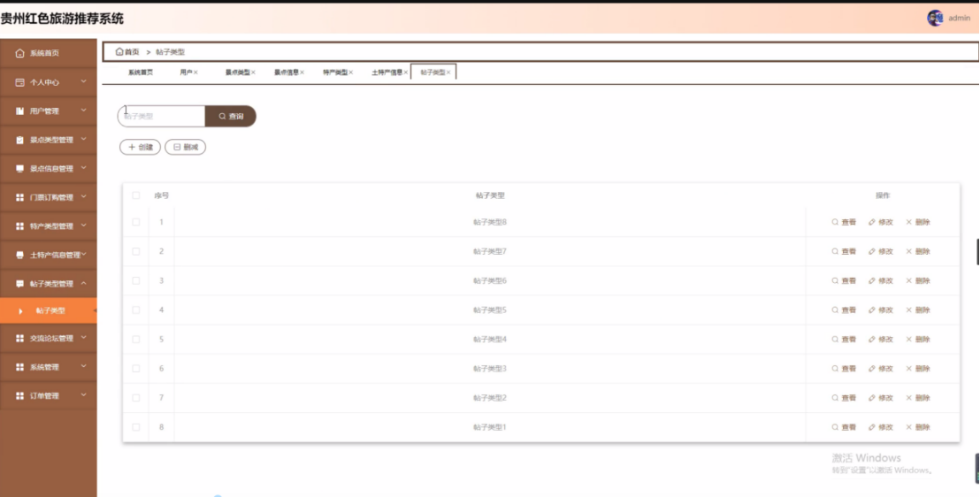The image size is (980, 497).
Task: Click the 用户管理 icon in sidebar
Action: (20, 111)
